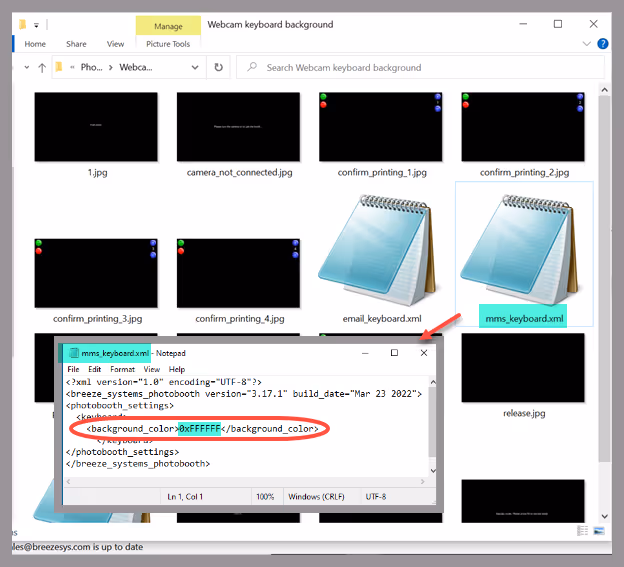This screenshot has width=624, height=567.
Task: Expand the Explorer ribbon chevron
Action: [x=586, y=43]
